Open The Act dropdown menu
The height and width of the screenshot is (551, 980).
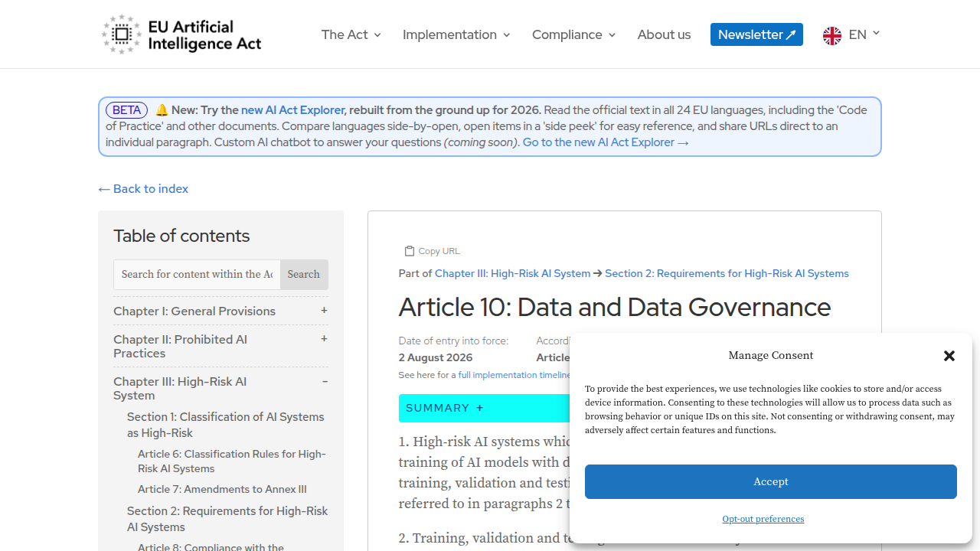click(x=351, y=34)
